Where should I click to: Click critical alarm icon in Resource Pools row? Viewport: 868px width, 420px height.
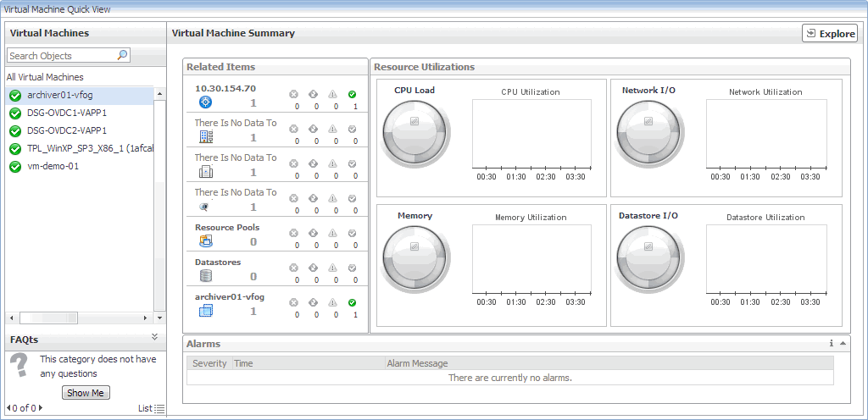point(313,233)
